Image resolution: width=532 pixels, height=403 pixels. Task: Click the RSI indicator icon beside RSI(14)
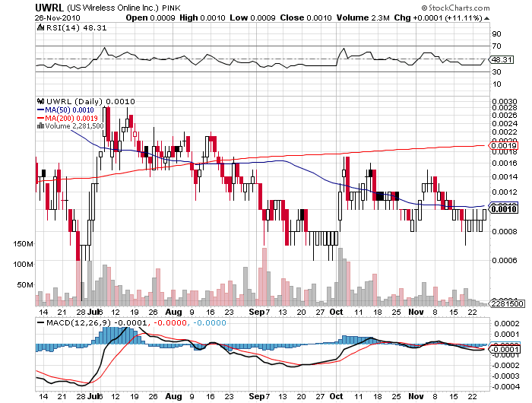[40, 27]
